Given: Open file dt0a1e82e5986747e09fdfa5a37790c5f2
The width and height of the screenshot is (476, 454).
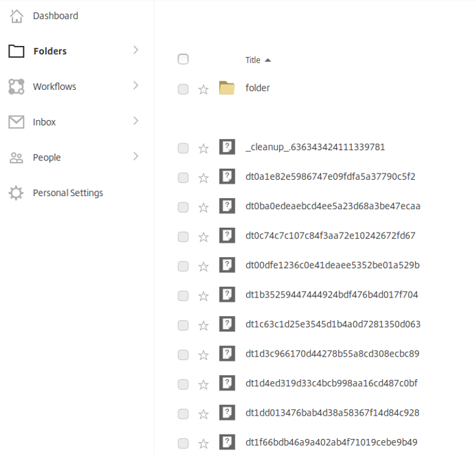Looking at the screenshot, I should point(331,176).
